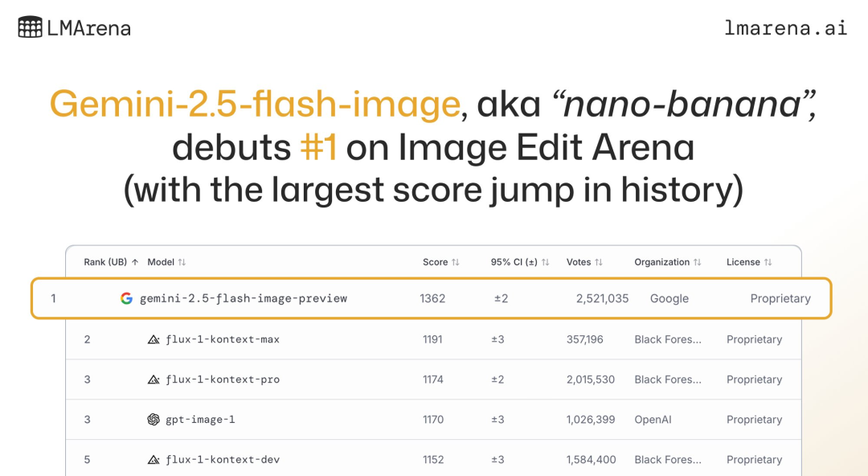Open the gemini-2.5-flash-image-preview model entry
The image size is (868, 476).
[x=243, y=298]
